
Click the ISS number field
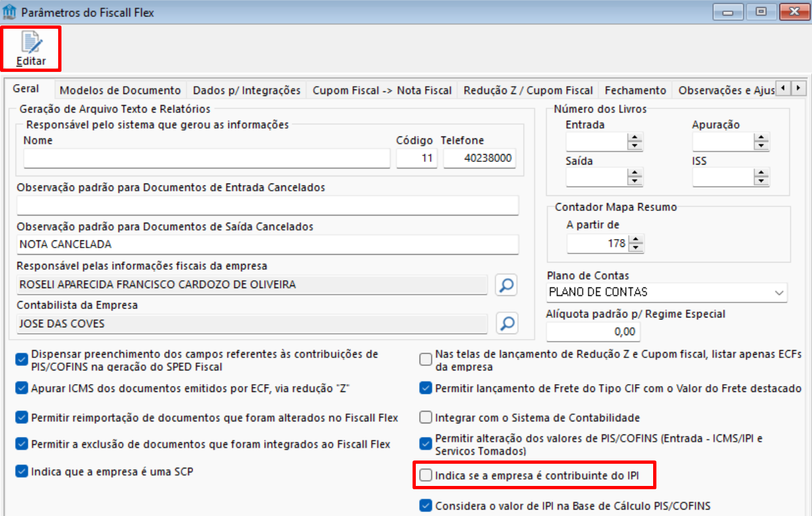(722, 177)
